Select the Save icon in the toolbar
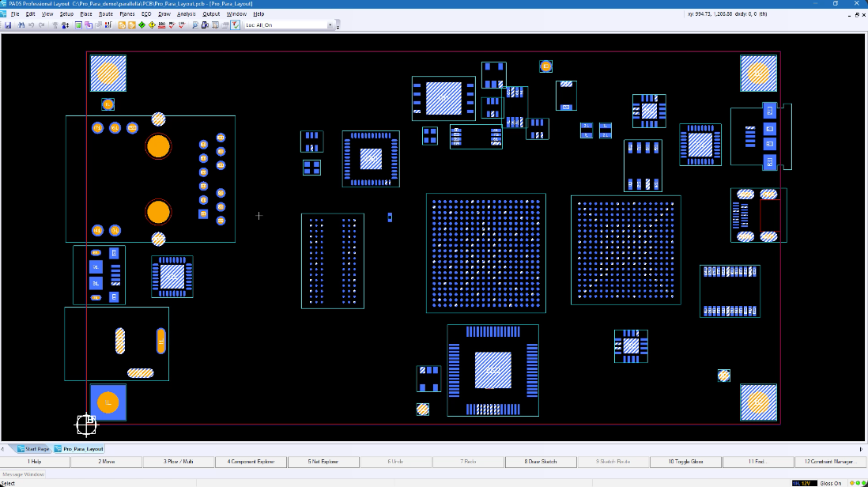Viewport: 868px width, 487px height. (x=9, y=25)
